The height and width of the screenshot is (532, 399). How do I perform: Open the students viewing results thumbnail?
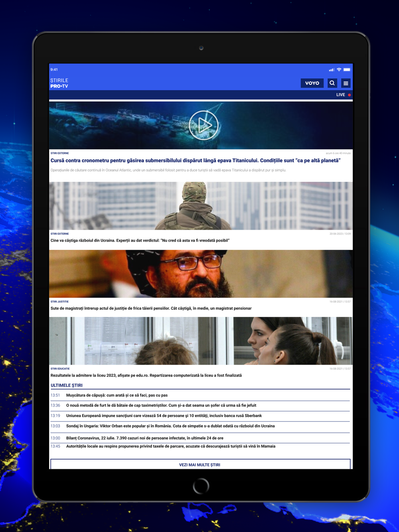tap(201, 341)
